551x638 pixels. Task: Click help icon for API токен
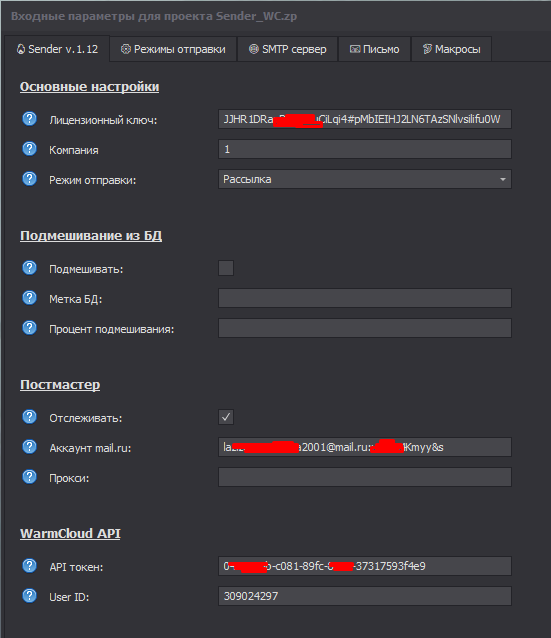tap(29, 566)
